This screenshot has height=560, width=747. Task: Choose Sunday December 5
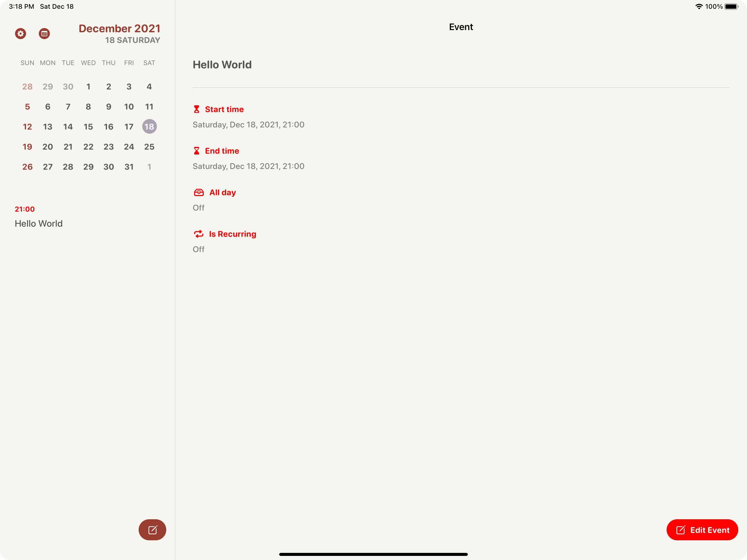(27, 107)
